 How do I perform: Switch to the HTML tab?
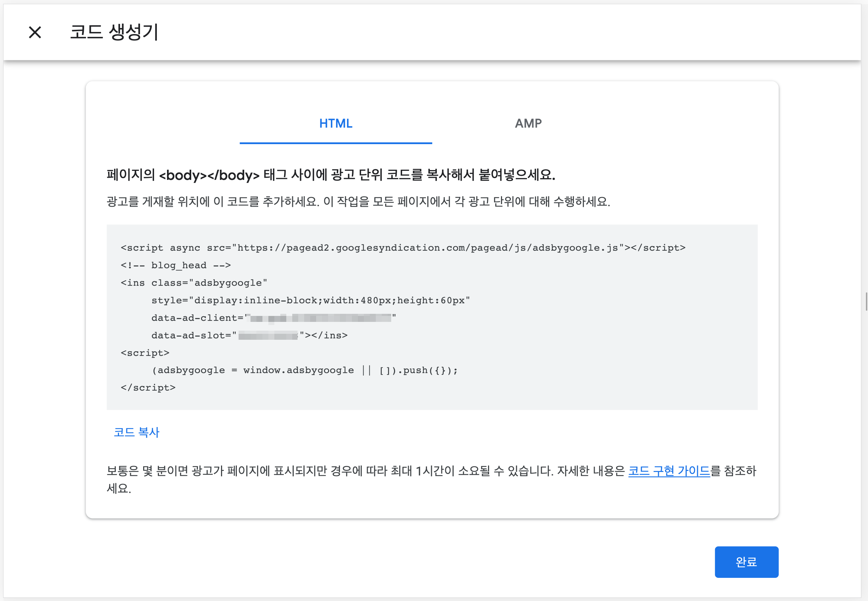click(335, 123)
